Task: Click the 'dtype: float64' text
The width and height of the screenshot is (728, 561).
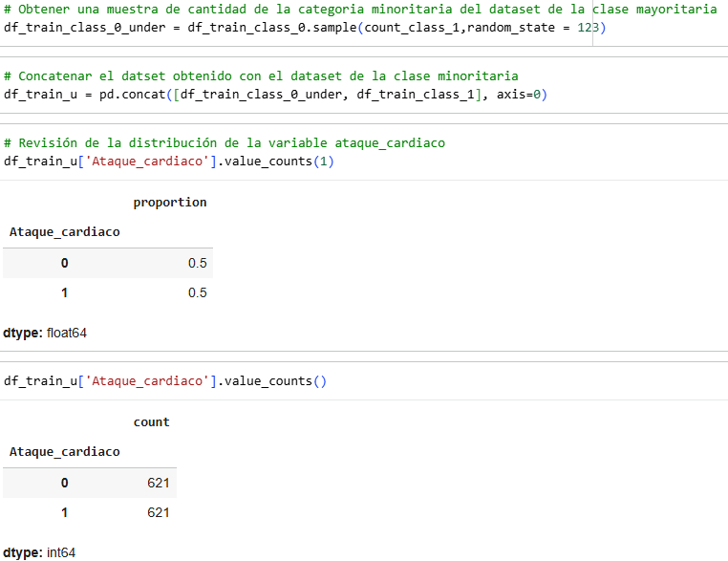Action: coord(45,333)
